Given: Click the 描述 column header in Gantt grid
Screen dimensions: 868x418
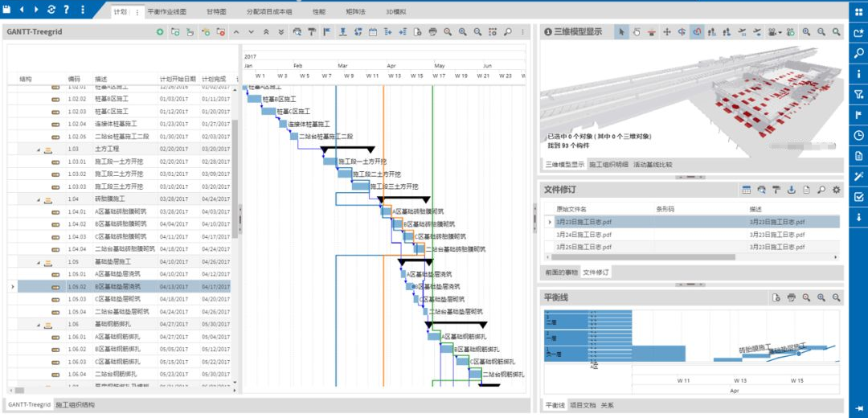Looking at the screenshot, I should (x=101, y=79).
